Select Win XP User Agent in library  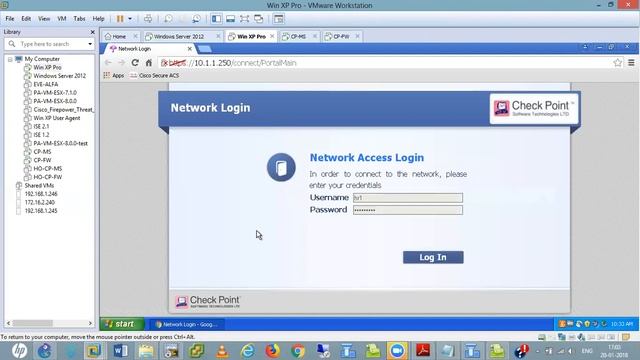coord(56,118)
